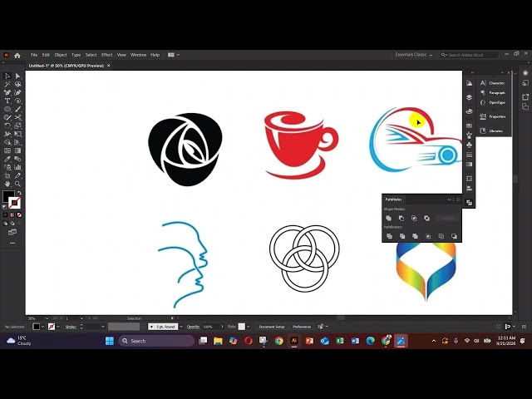The height and width of the screenshot is (399, 532).
Task: Select the Direct Selection tool
Action: (x=17, y=76)
